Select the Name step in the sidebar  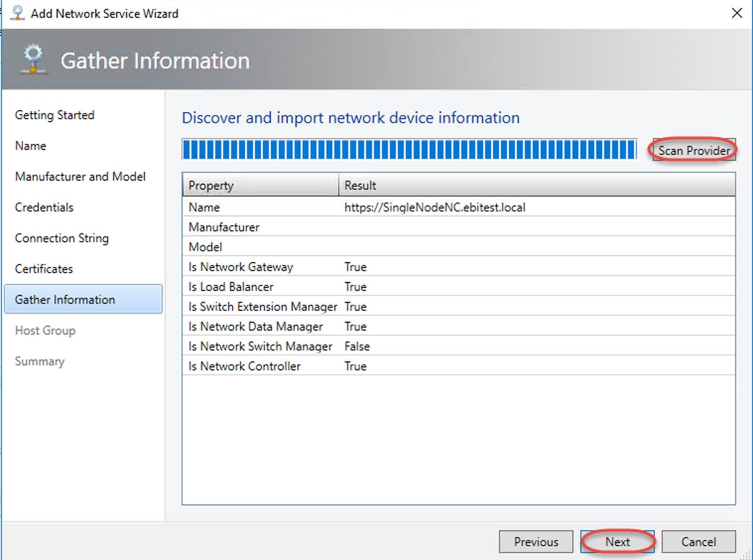pyautogui.click(x=30, y=146)
